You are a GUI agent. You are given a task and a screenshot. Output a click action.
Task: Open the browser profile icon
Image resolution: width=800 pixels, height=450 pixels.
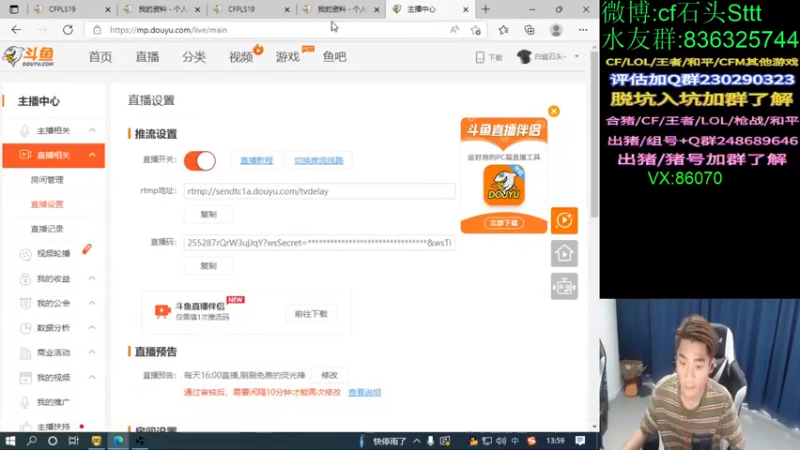tap(556, 30)
